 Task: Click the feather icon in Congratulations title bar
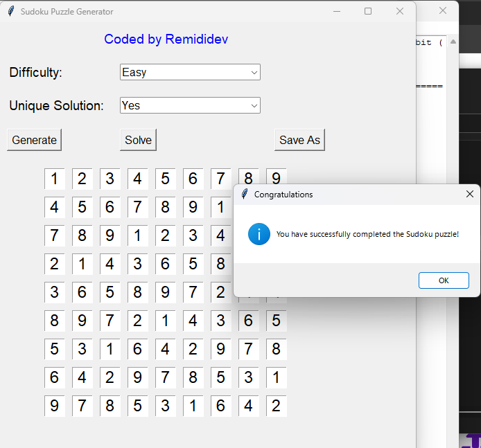tap(245, 195)
